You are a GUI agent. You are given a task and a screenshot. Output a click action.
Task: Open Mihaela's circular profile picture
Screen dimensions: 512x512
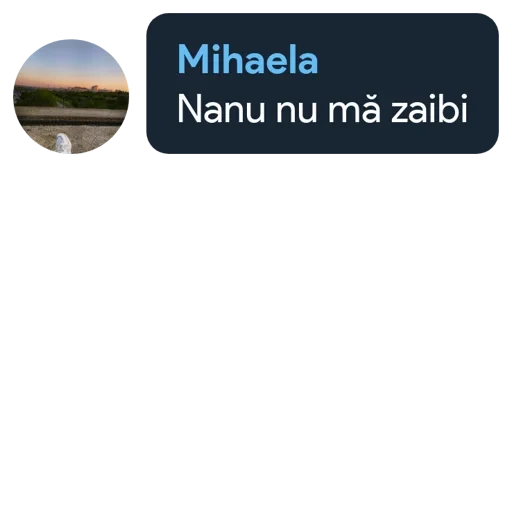click(x=71, y=97)
